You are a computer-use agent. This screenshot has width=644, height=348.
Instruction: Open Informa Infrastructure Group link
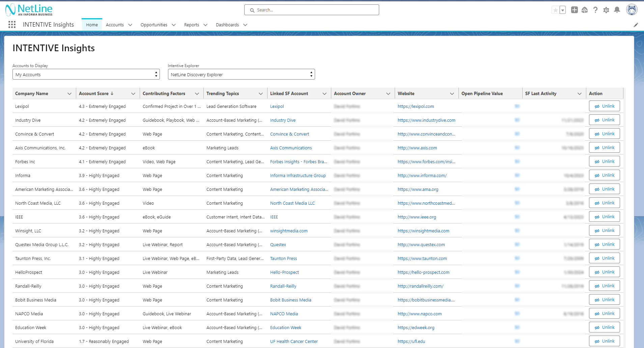pyautogui.click(x=298, y=175)
